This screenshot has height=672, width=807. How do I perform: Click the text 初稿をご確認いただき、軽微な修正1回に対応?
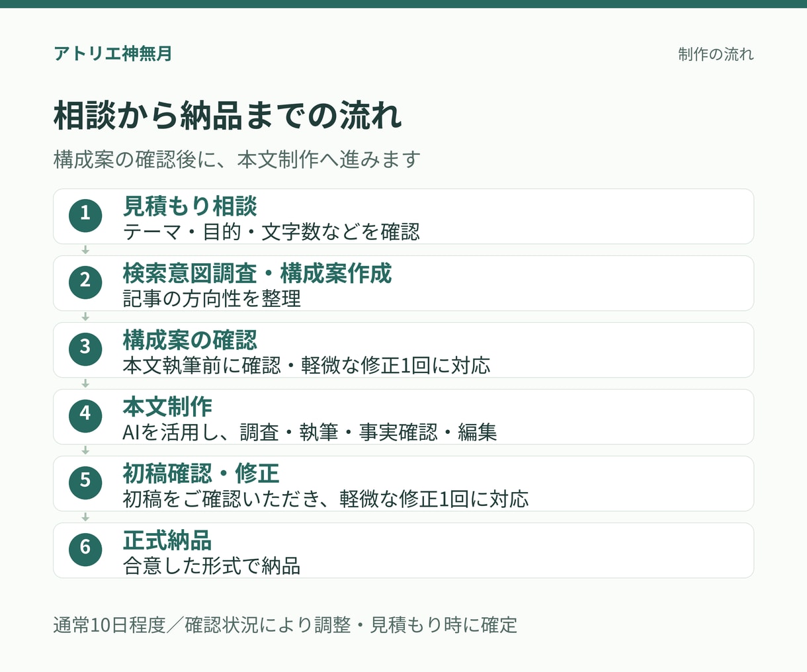(x=326, y=499)
